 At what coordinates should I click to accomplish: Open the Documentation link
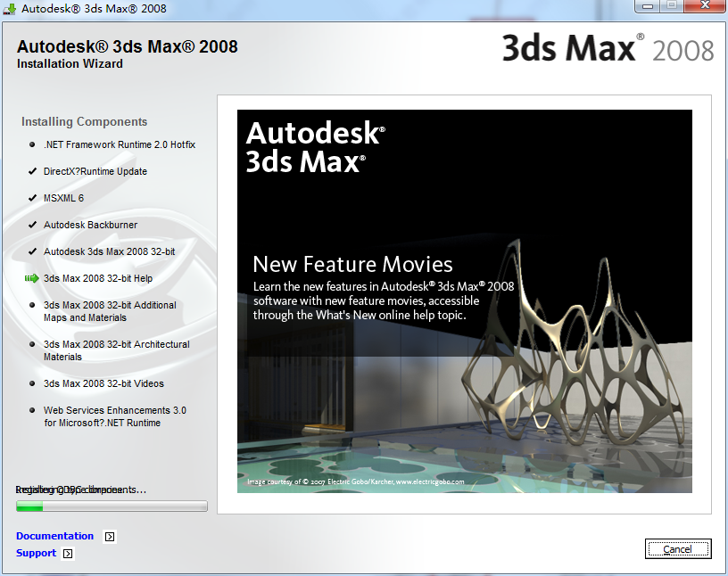(x=54, y=536)
